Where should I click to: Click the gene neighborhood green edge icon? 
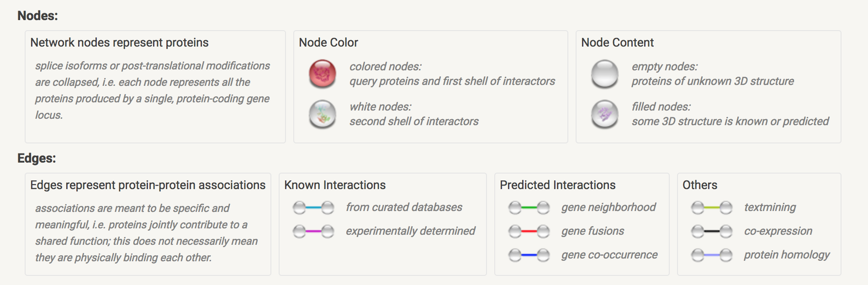pos(529,208)
